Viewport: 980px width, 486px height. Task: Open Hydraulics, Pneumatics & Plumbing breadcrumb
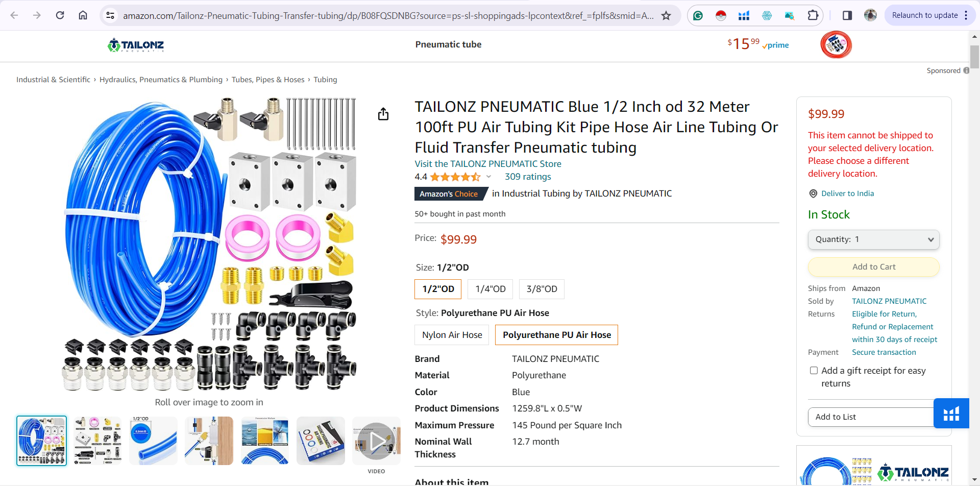click(160, 79)
